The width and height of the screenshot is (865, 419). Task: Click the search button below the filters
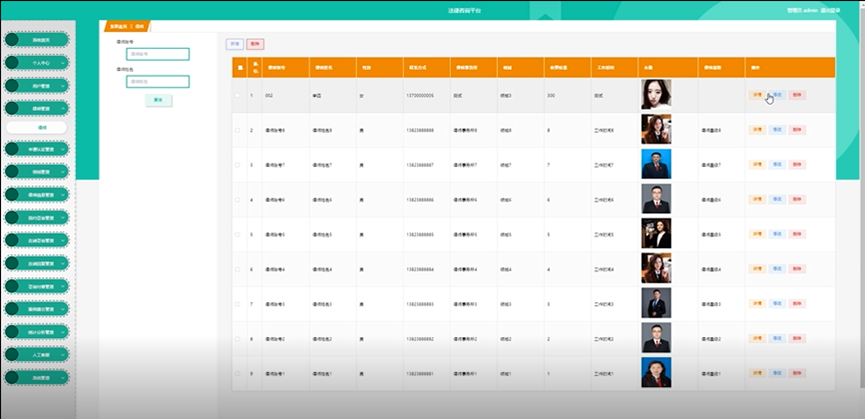[158, 100]
